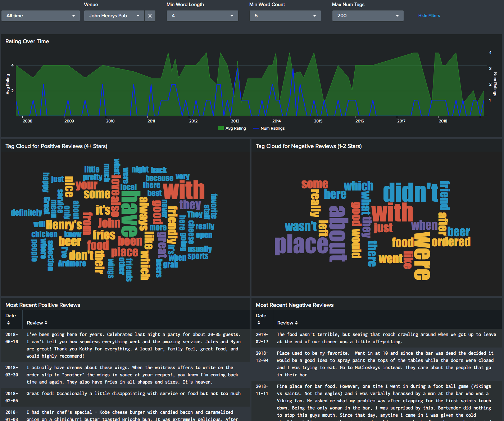Screen dimensions: 504x421
Task: Click the Hide Filters link
Action: click(x=429, y=15)
